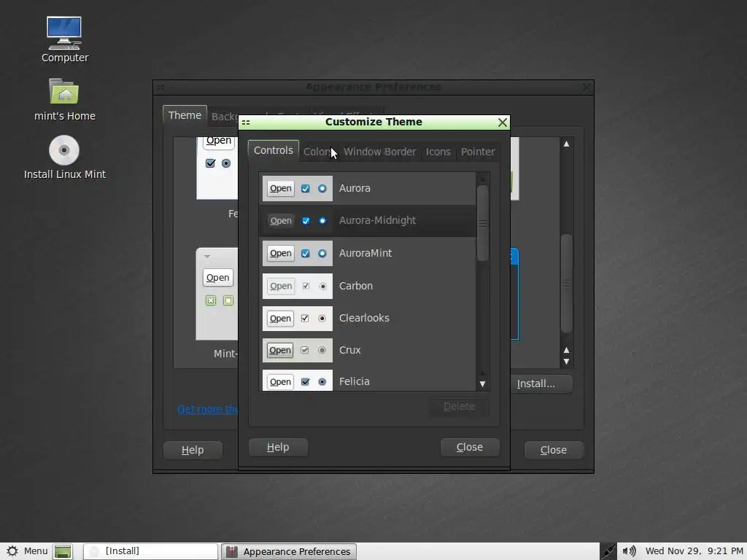747x560 pixels.
Task: Click Help in Customize Theme dialog
Action: [x=278, y=447]
